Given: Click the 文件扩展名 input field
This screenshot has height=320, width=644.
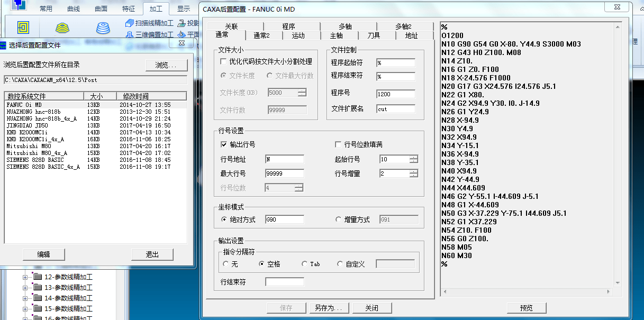Looking at the screenshot, I should tap(396, 109).
